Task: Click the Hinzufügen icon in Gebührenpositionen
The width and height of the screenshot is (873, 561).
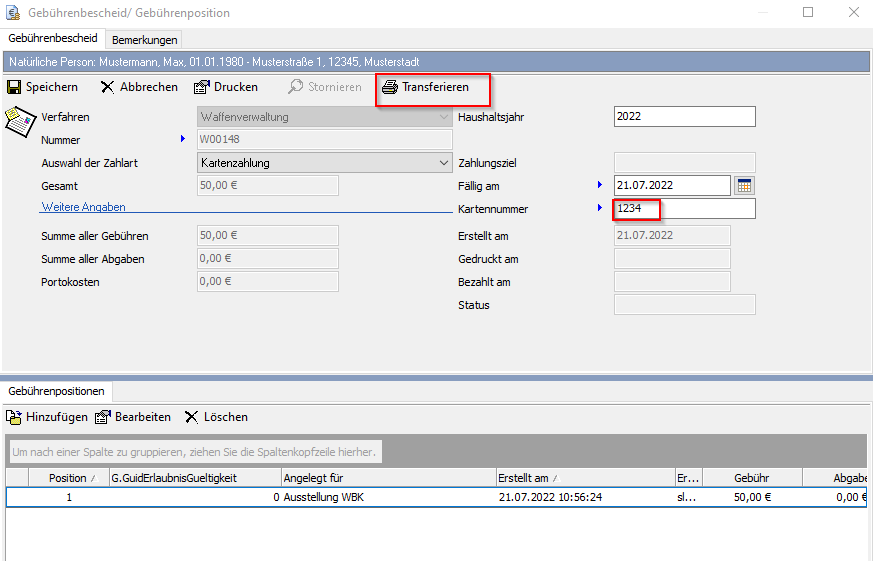Action: pos(14,417)
